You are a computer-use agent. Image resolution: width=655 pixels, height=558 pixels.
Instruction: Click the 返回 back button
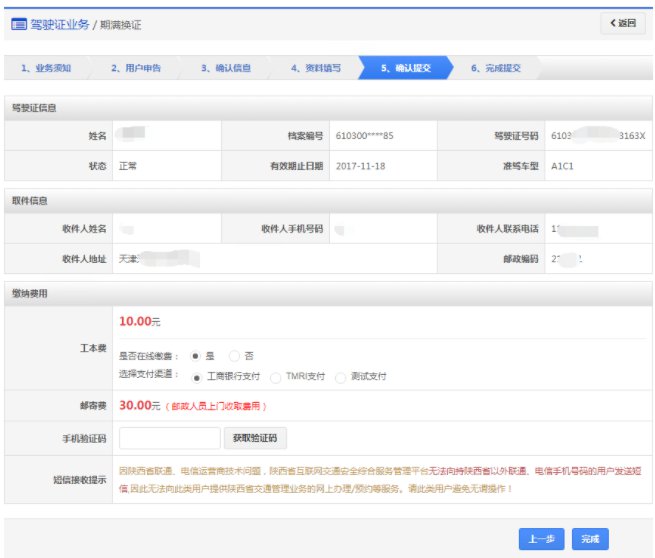tap(622, 22)
